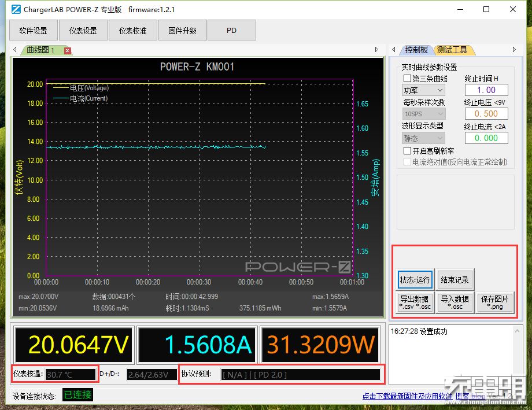Click 375.1185 mWh energy value
Image resolution: width=532 pixels, height=410 pixels.
(260, 308)
